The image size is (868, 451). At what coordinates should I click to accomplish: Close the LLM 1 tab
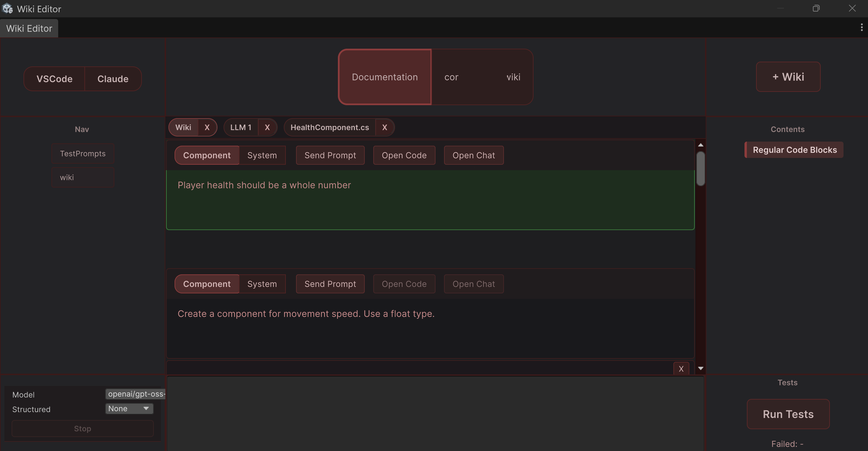(x=267, y=127)
